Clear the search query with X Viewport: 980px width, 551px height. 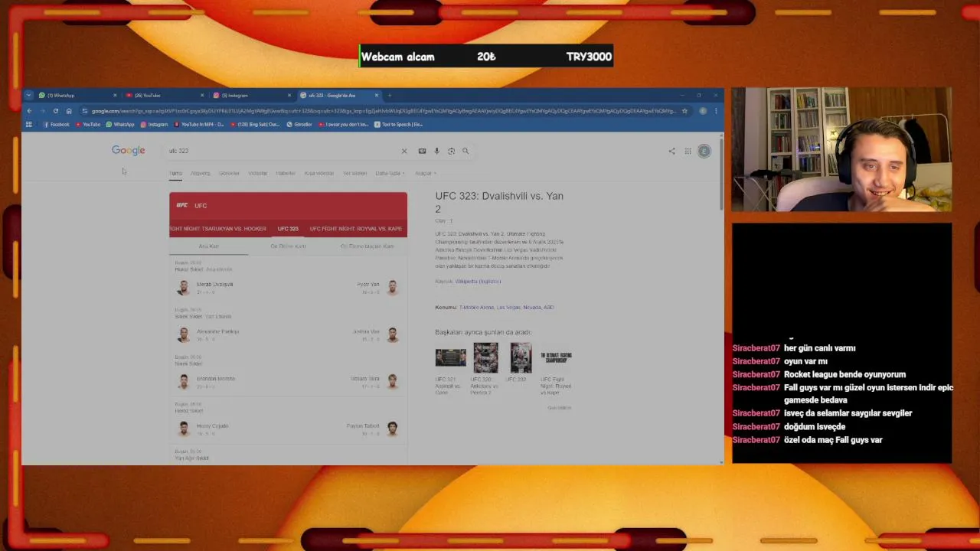coord(404,151)
